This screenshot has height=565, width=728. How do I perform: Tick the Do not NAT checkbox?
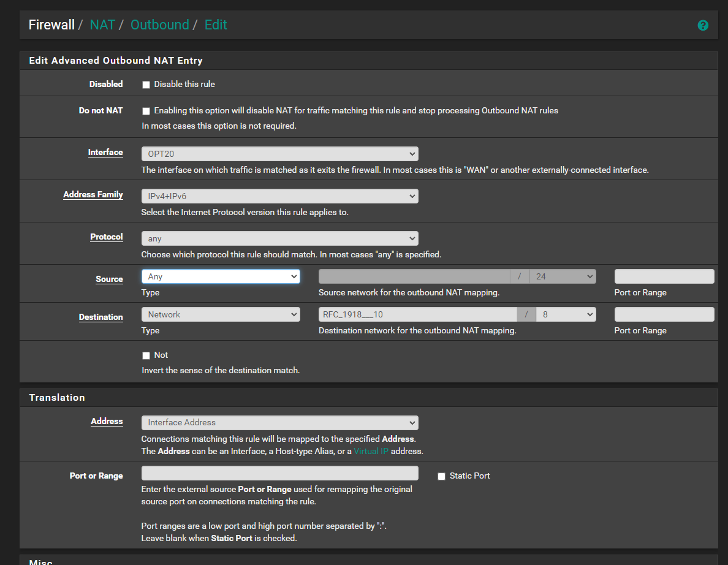point(146,111)
